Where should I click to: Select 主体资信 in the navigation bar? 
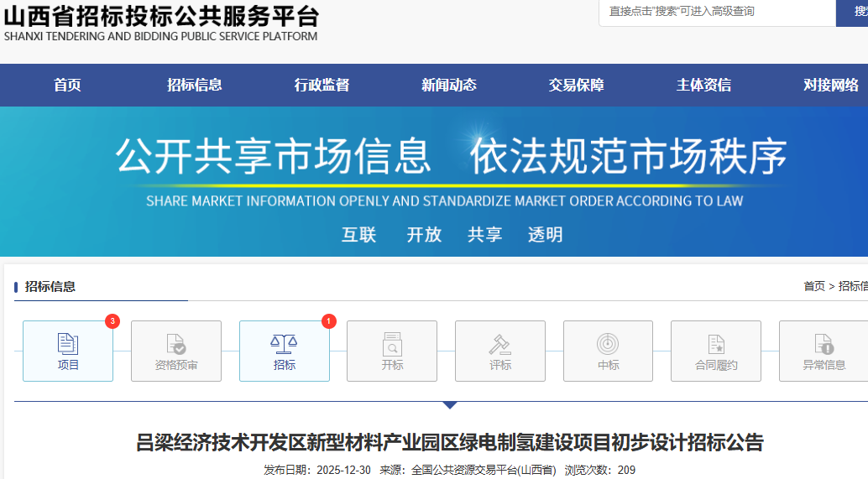coord(703,85)
